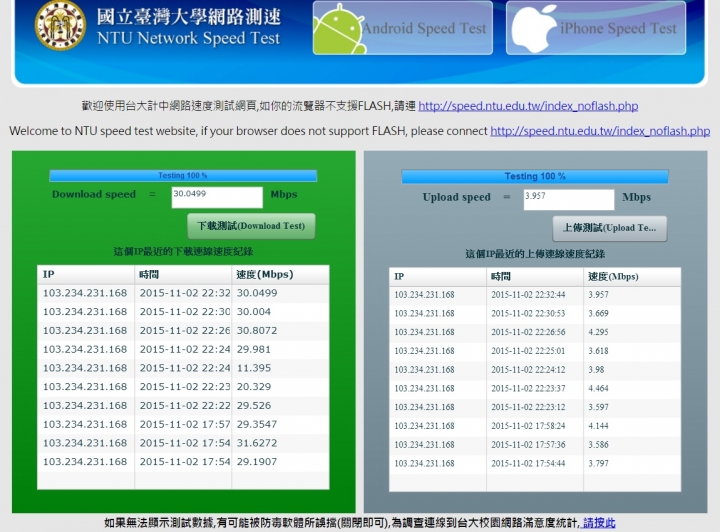Image resolution: width=720 pixels, height=532 pixels.
Task: Click upload time cell 2015-11-02 22:25:01
Action: (x=535, y=352)
